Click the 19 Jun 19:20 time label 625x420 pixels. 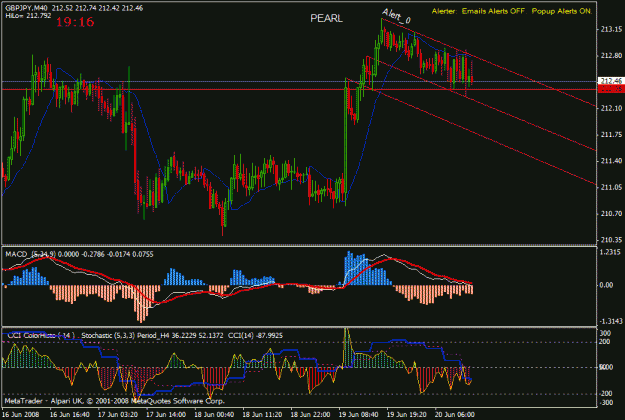coord(407,414)
